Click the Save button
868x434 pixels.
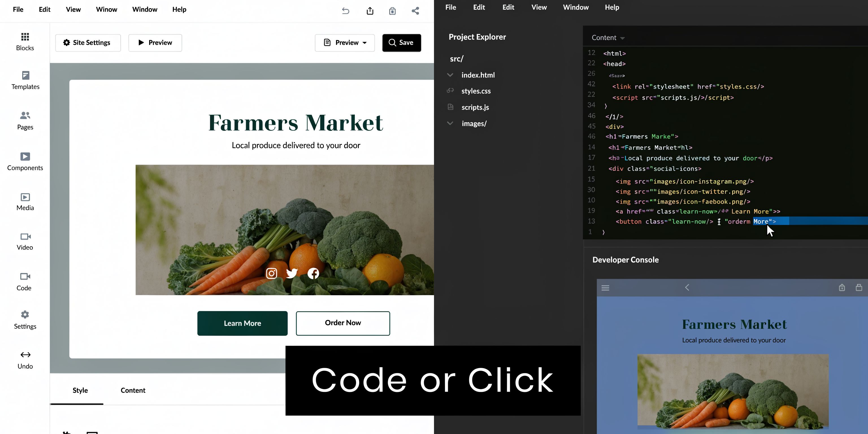[x=401, y=42]
